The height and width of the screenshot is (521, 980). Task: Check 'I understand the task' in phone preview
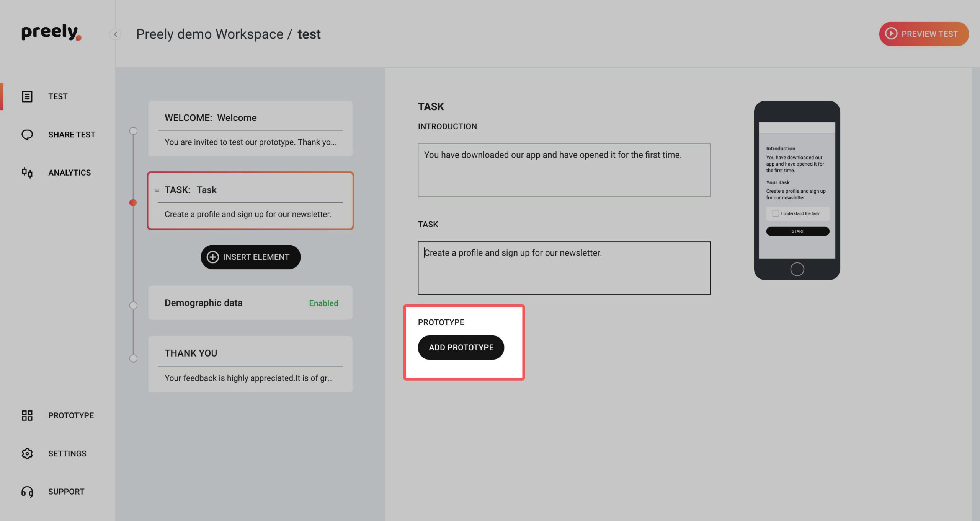(776, 213)
